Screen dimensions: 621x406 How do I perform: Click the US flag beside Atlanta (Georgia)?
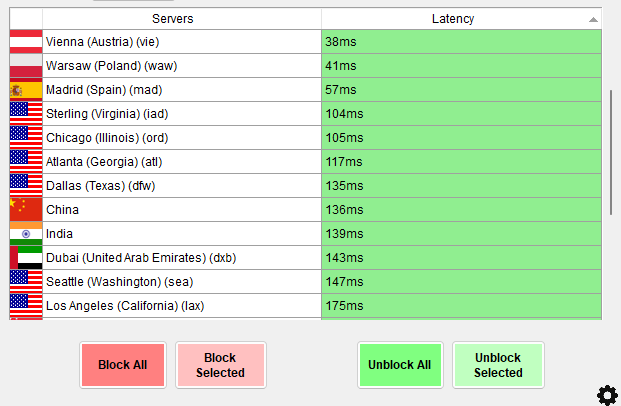(x=26, y=162)
